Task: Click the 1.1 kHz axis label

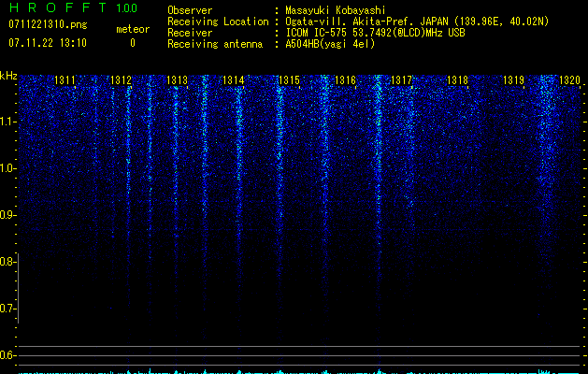Action: pos(7,122)
